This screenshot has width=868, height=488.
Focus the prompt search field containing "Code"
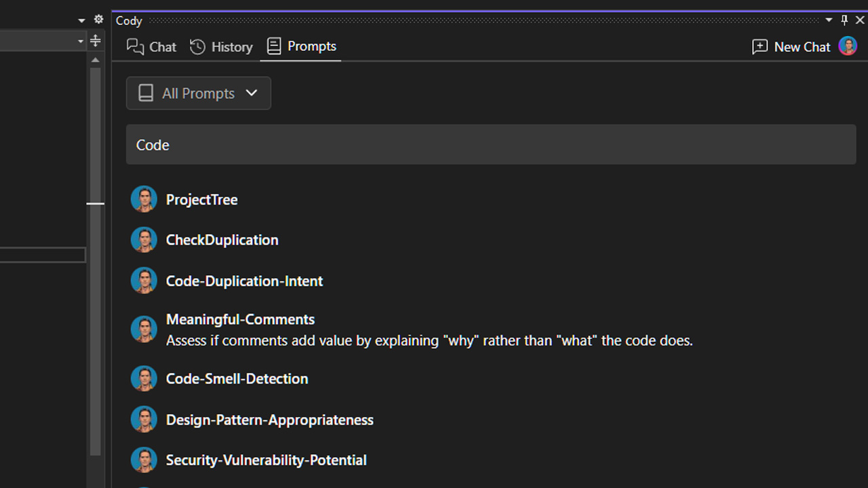(491, 144)
